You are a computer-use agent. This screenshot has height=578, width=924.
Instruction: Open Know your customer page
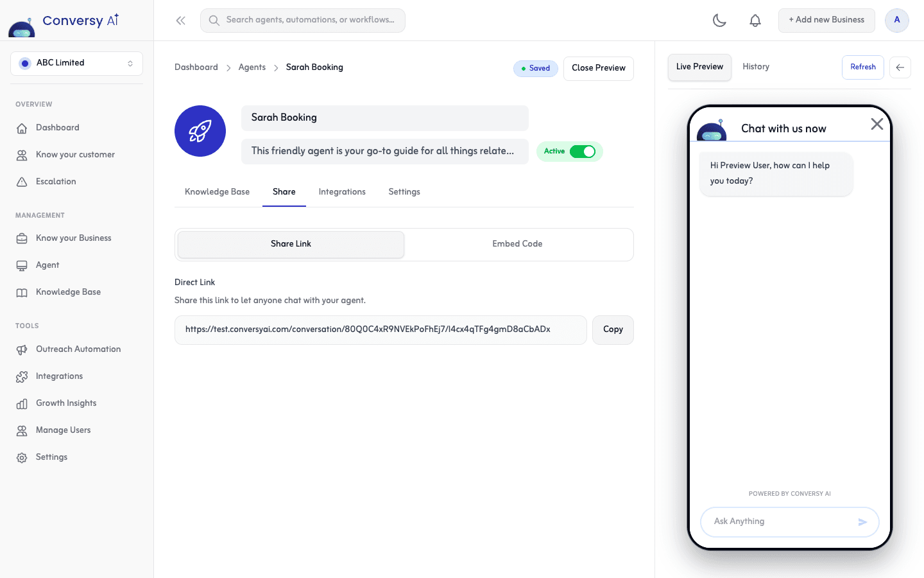pos(76,155)
